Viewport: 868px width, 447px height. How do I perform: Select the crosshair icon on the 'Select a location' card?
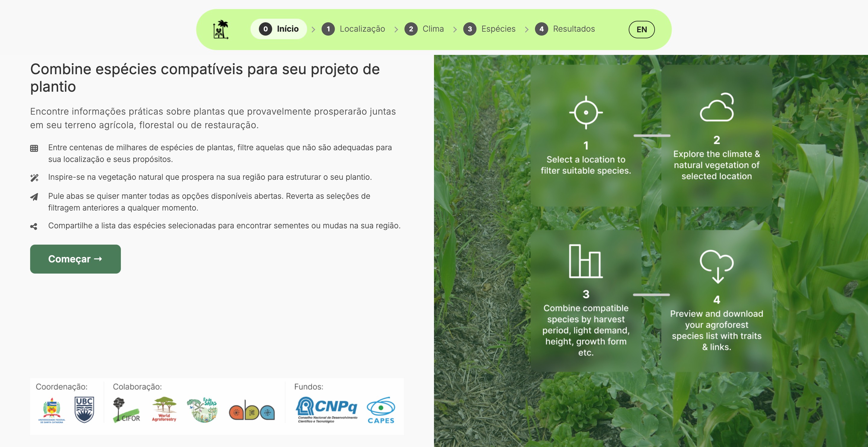coord(586,112)
